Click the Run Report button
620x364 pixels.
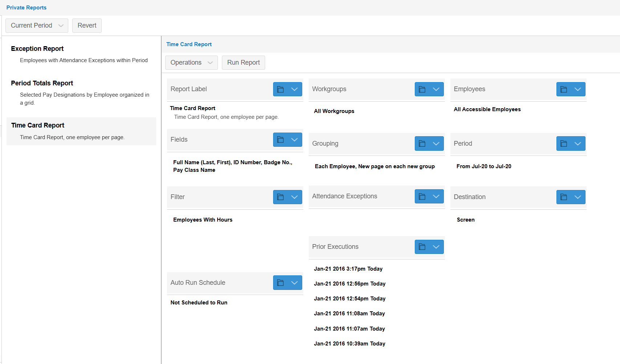[x=243, y=63]
